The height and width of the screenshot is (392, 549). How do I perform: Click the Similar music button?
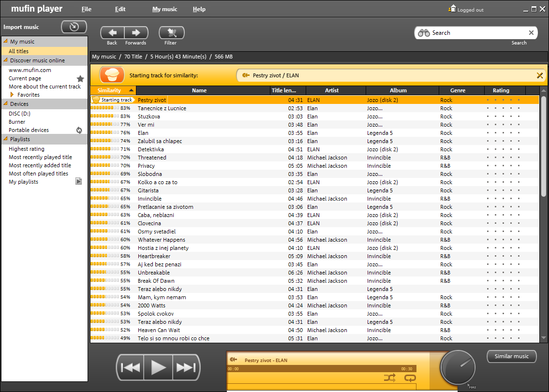(512, 356)
